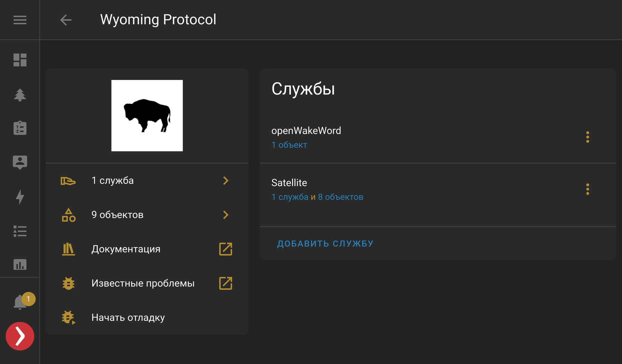Open the dashboard overview sidebar icon

[20, 60]
